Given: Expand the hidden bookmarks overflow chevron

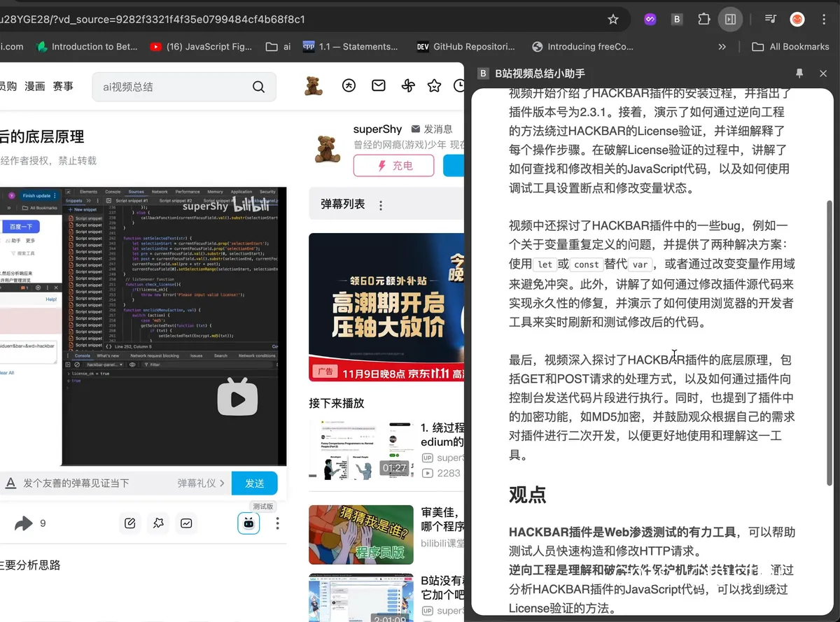Looking at the screenshot, I should click(722, 47).
